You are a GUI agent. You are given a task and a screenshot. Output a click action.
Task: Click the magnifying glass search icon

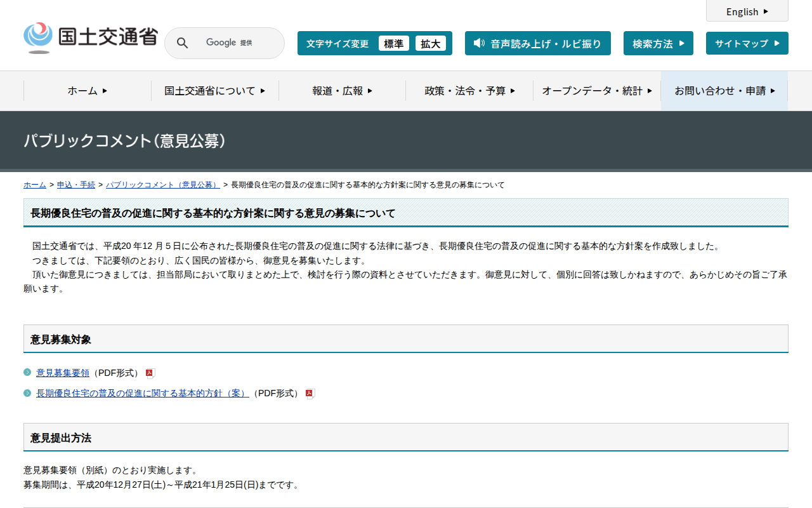(x=182, y=43)
